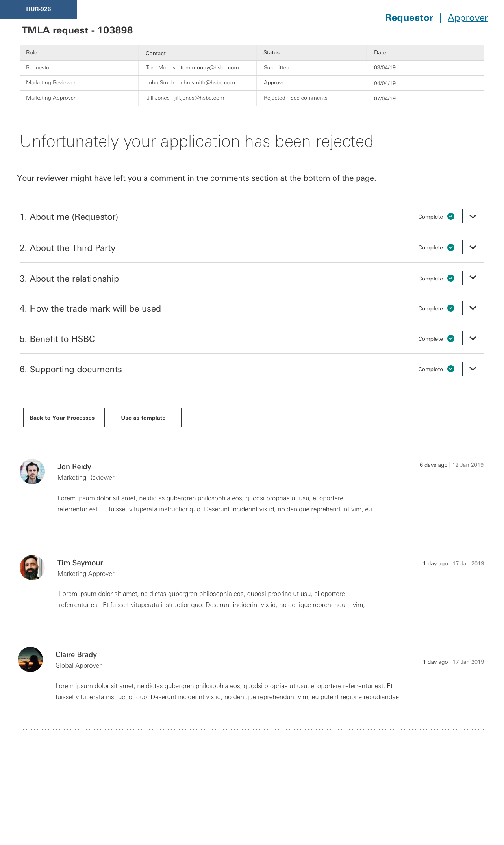Screen dimensions: 504x845
Task: Switch to the Approver view
Action: pos(468,18)
